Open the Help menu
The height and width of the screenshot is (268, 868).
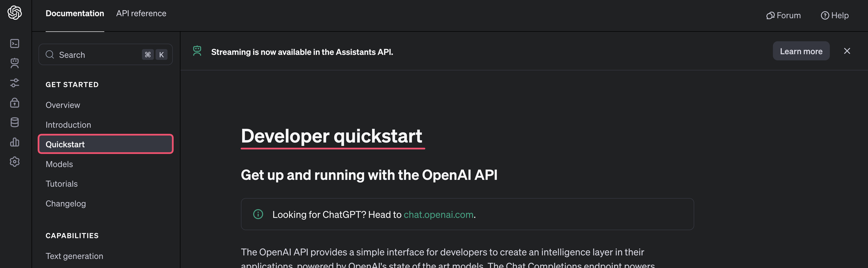point(835,16)
